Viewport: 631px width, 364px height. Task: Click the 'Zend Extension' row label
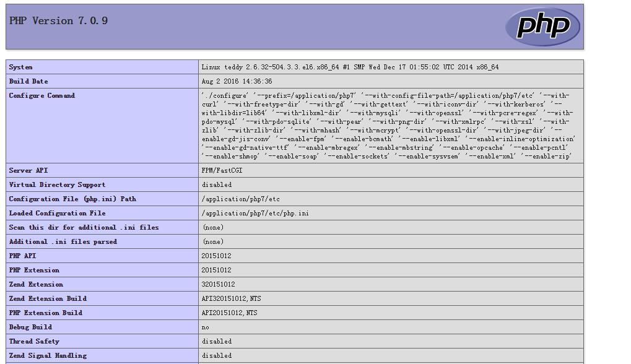[x=36, y=284]
